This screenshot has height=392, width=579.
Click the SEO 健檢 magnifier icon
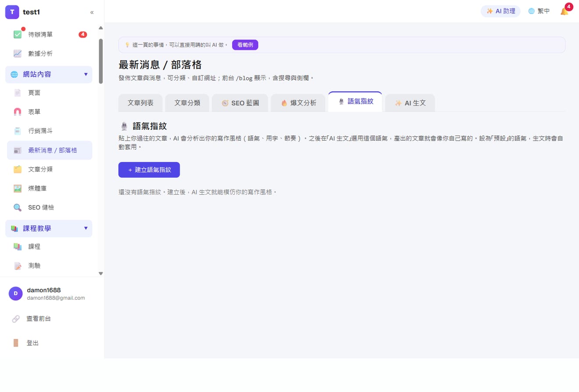point(18,207)
